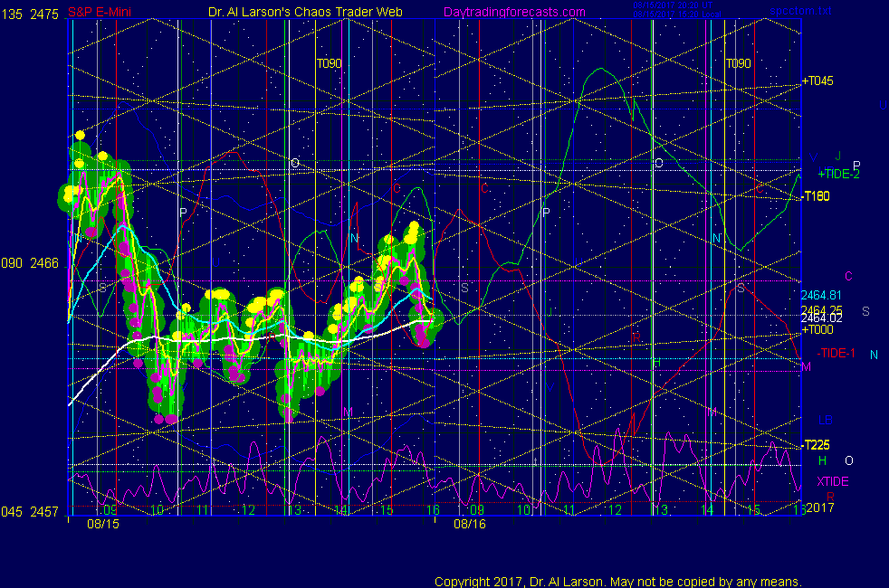Screen dimensions: 889x588
Task: Click the blue U letter in right margin
Action: 883,105
